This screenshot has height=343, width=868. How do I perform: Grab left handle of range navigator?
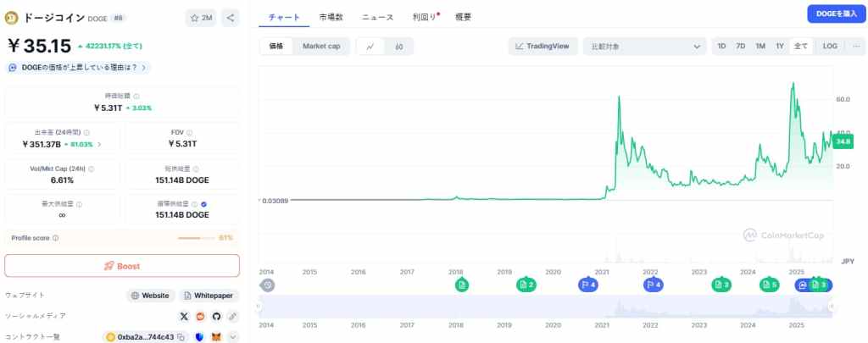click(x=259, y=306)
